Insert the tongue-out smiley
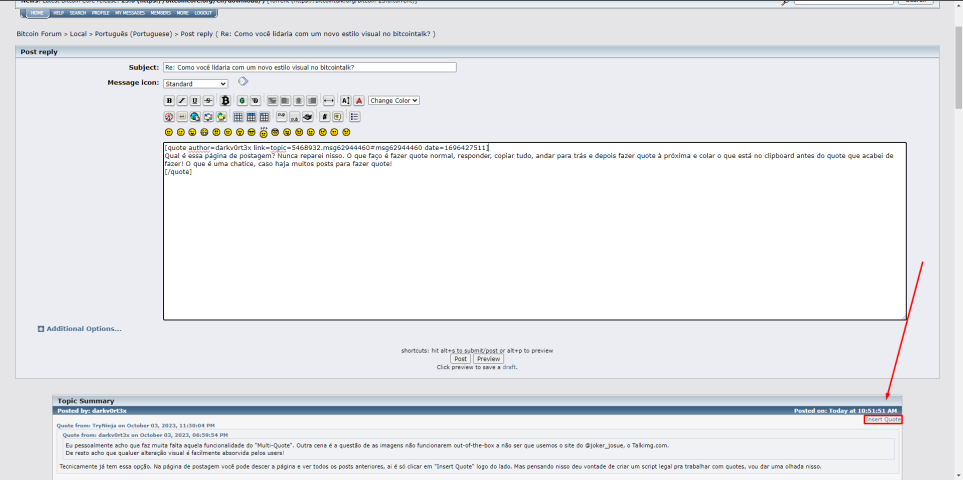This screenshot has height=480, width=963. pyautogui.click(x=287, y=132)
